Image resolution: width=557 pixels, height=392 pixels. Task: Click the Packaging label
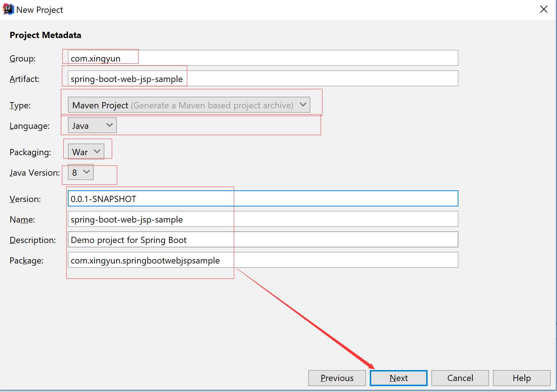pyautogui.click(x=30, y=152)
